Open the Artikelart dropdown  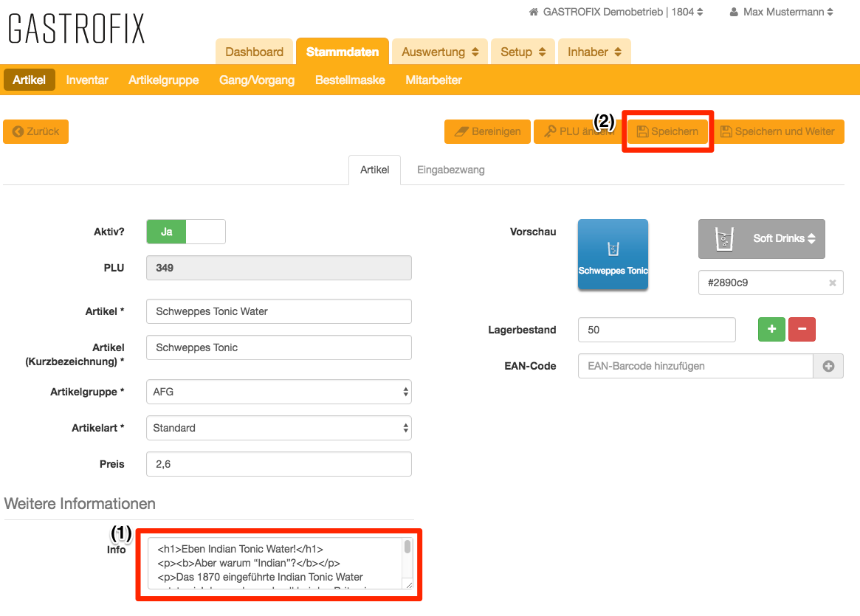point(278,428)
